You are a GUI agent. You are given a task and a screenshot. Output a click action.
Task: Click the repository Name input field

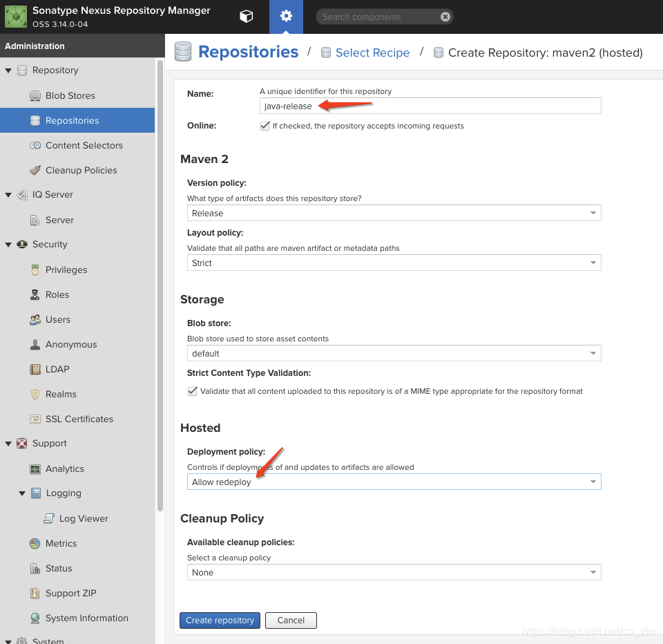(430, 106)
